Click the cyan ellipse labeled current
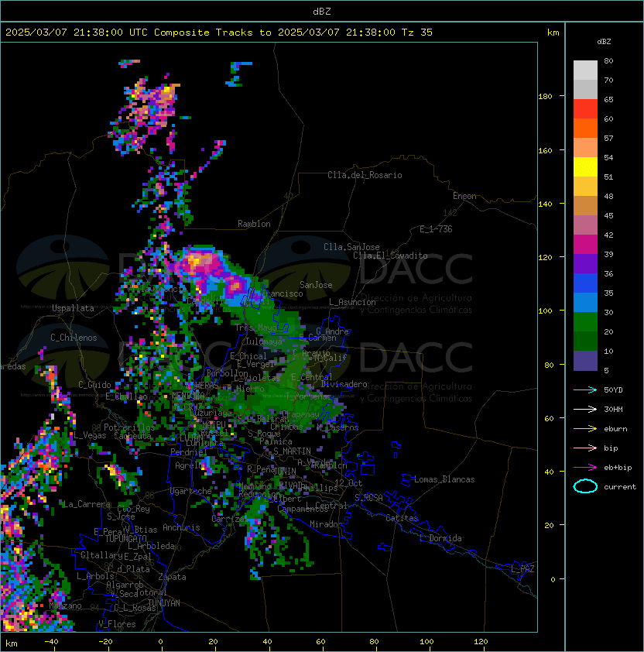 [585, 486]
